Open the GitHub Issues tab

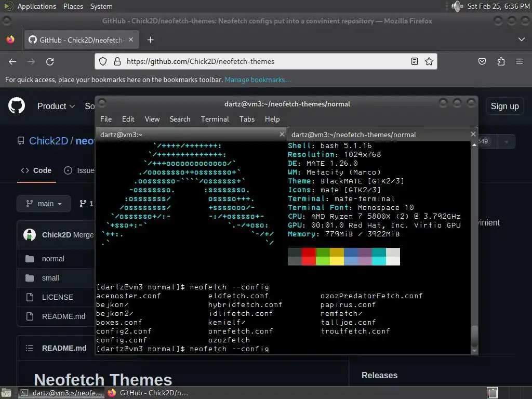(79, 170)
